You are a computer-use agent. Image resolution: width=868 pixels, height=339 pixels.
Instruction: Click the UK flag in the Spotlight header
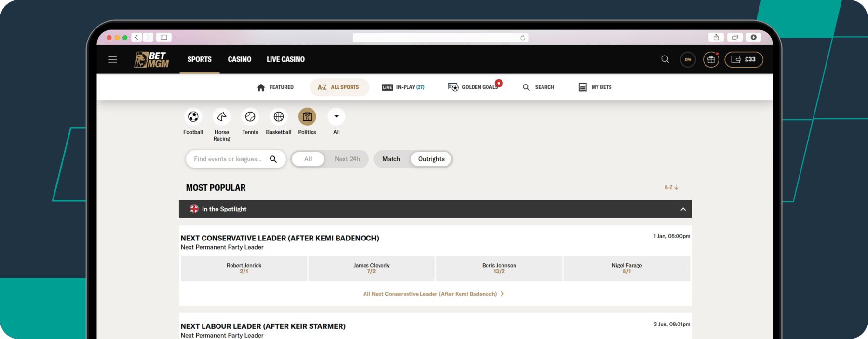[x=194, y=209]
